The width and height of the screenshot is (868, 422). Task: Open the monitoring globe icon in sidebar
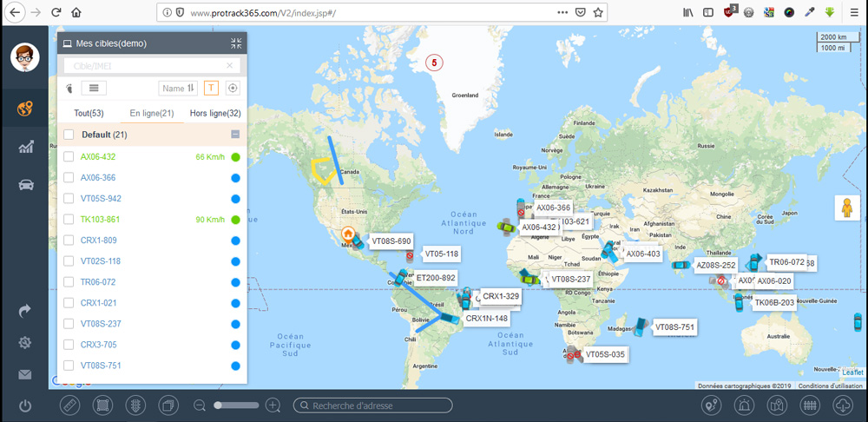click(x=25, y=108)
